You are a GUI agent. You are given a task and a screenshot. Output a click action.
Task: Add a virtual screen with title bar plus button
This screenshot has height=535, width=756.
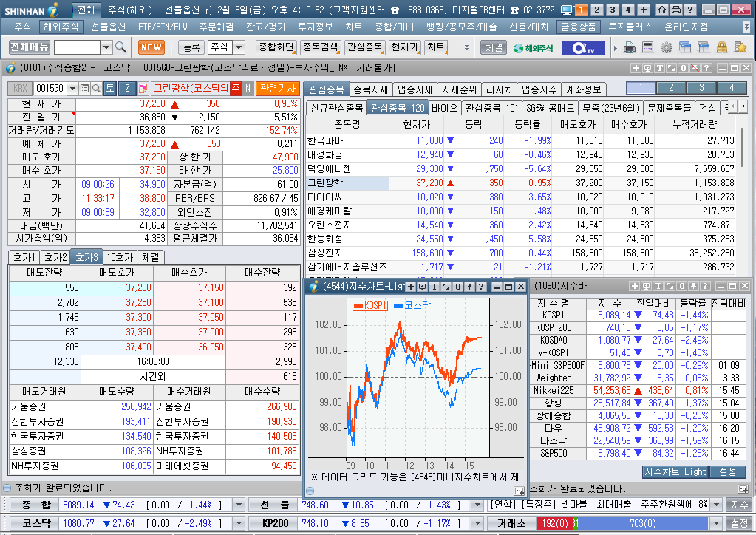coord(644,9)
